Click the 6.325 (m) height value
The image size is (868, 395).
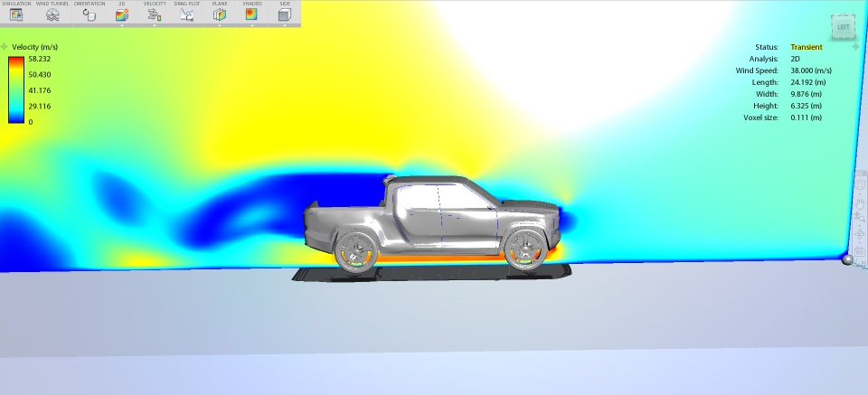[806, 106]
